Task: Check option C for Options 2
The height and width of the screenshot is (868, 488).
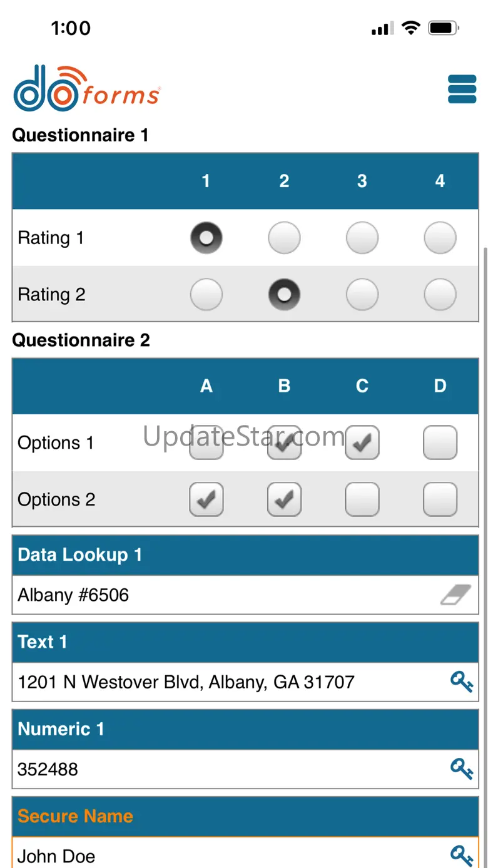Action: tap(362, 499)
